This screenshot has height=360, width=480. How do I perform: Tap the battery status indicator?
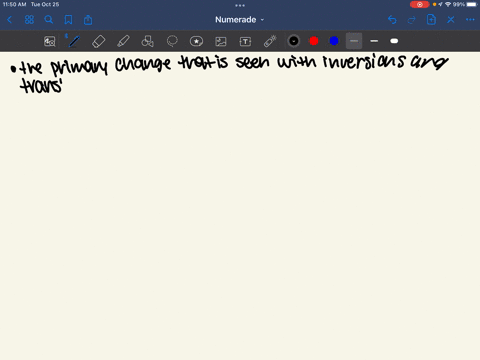coord(472,4)
